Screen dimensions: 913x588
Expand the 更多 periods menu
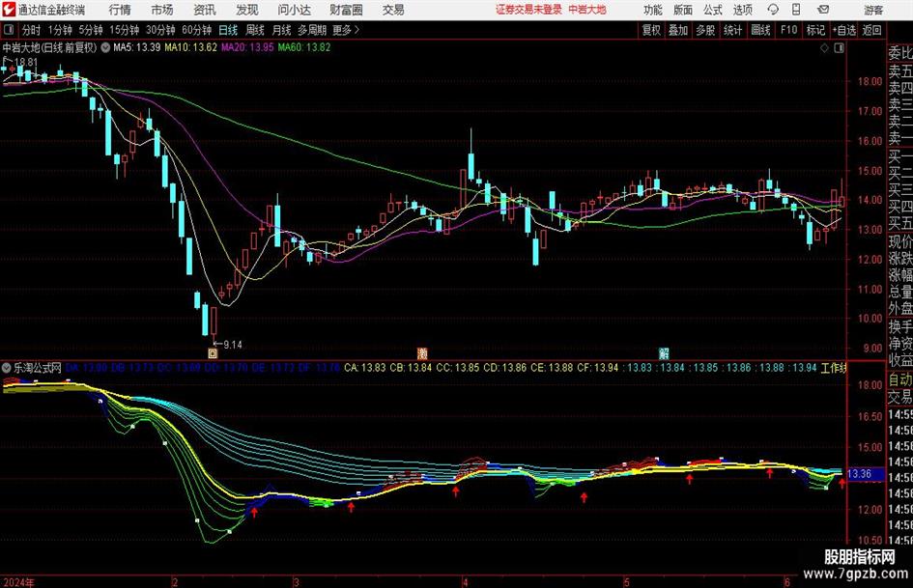pyautogui.click(x=346, y=30)
